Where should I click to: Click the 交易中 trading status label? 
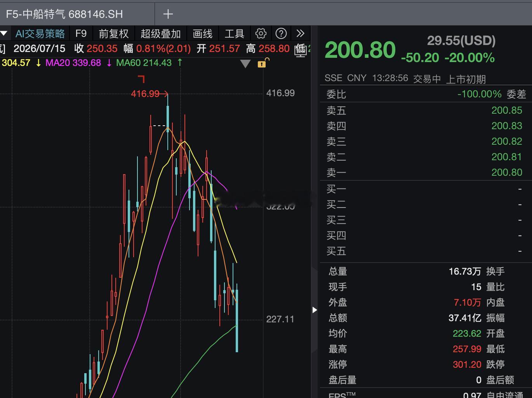(x=427, y=79)
